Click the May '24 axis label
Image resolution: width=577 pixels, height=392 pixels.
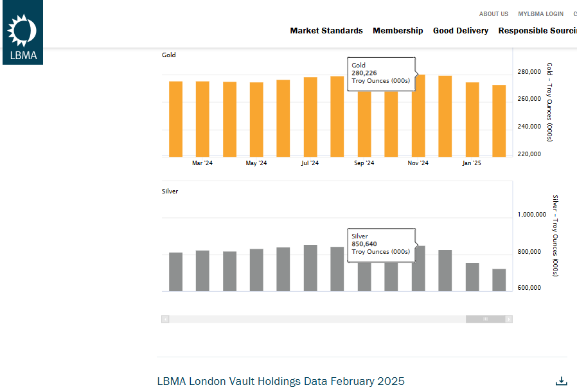click(x=256, y=163)
